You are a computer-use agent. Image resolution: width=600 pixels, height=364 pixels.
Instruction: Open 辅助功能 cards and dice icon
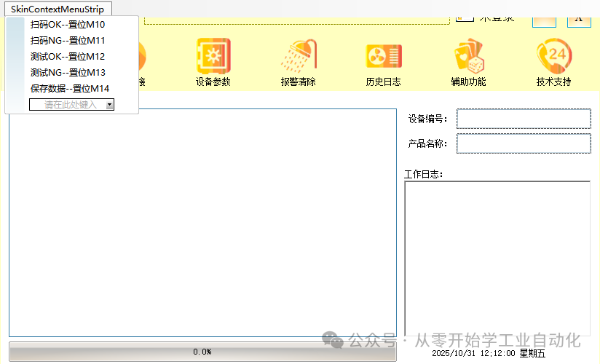coord(469,56)
